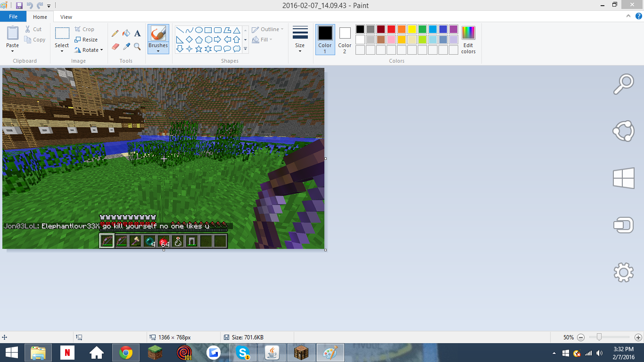Pick the yellow color swatch
Image resolution: width=644 pixels, height=362 pixels.
point(412,29)
